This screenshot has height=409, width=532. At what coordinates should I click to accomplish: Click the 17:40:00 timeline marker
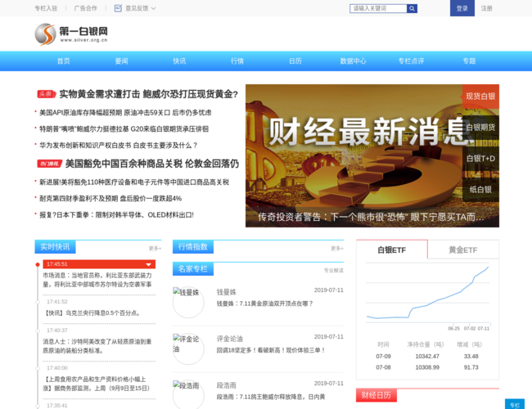pos(38,368)
